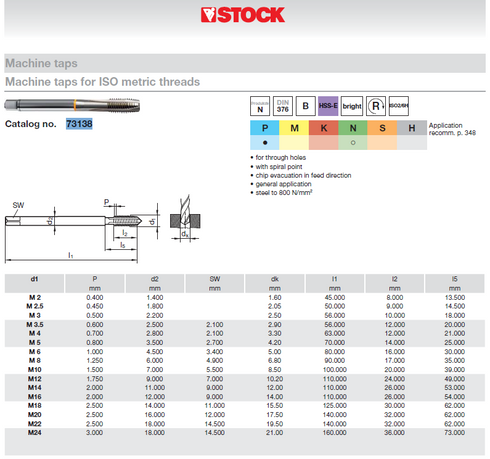Image resolution: width=490 pixels, height=459 pixels.
Task: Click the highlighted catalog number 73138
Action: [79, 124]
